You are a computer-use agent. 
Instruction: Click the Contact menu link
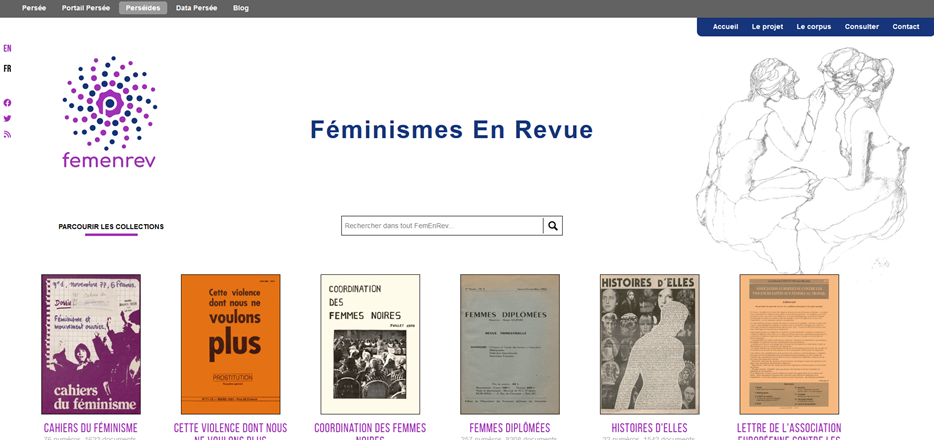pyautogui.click(x=905, y=27)
